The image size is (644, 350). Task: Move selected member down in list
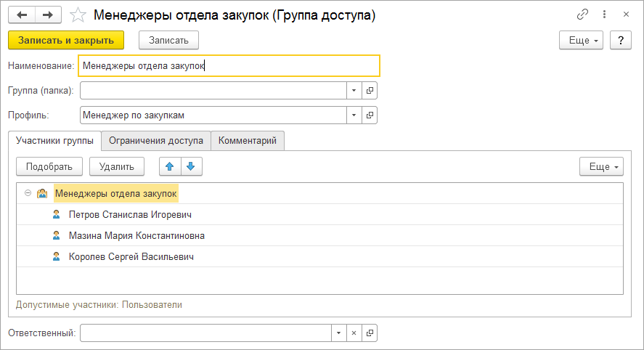pyautogui.click(x=191, y=166)
